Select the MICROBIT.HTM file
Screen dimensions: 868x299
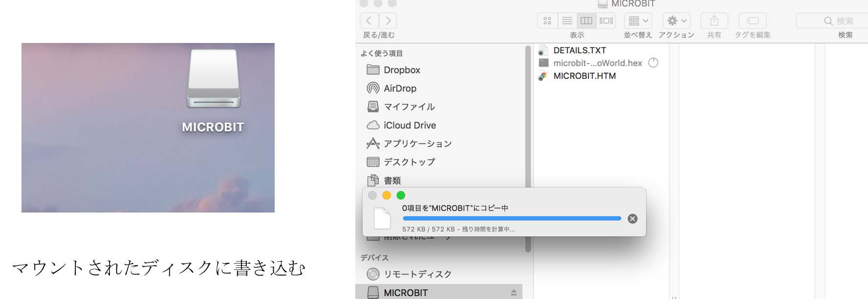tap(585, 76)
